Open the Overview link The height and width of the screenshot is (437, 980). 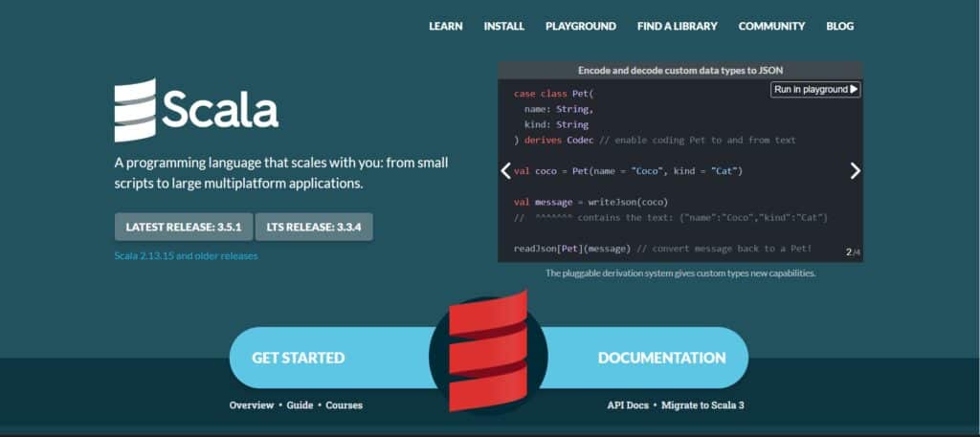point(252,405)
